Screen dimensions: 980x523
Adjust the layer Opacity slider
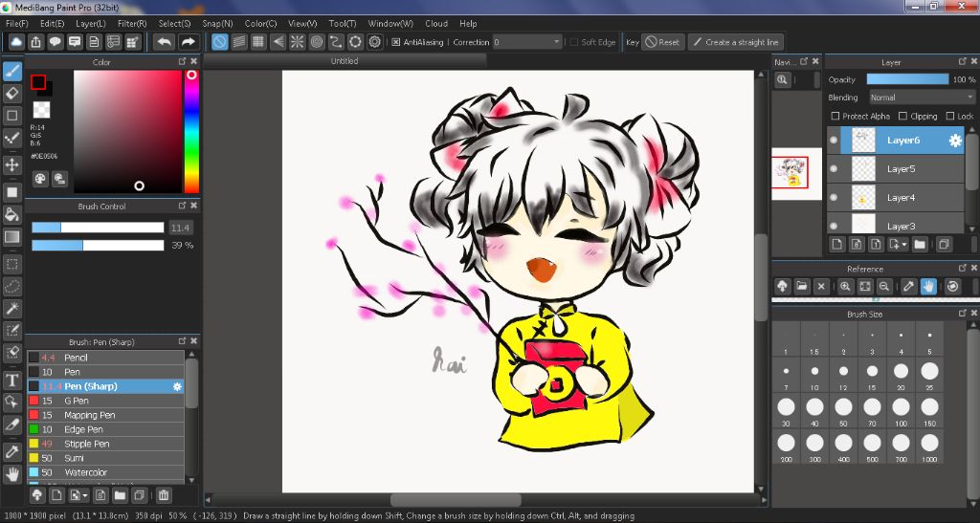click(907, 79)
